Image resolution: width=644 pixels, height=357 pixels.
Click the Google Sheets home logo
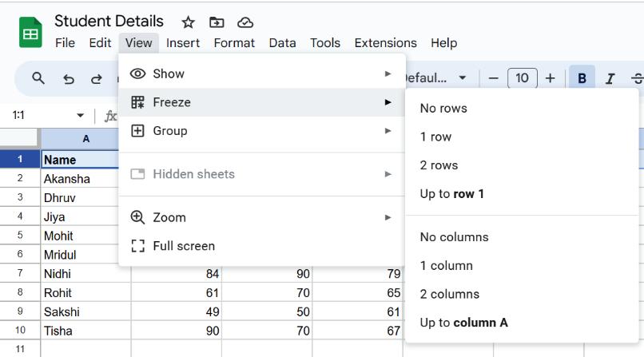(30, 33)
